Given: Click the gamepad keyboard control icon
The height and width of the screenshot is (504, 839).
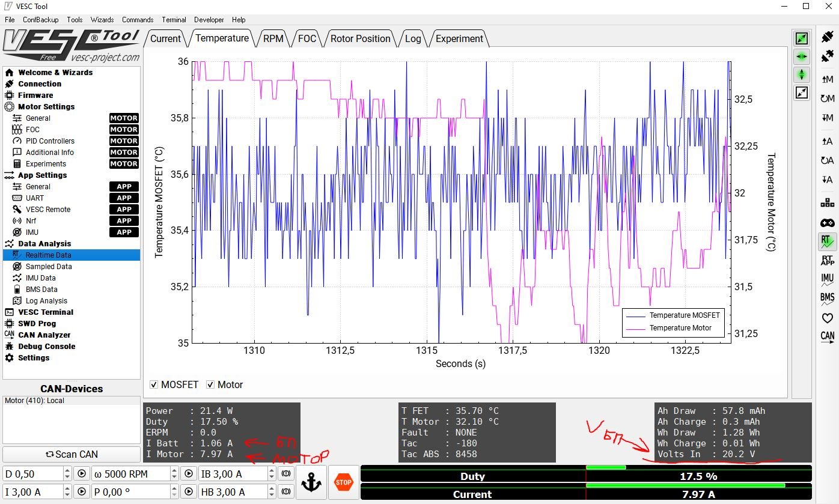Looking at the screenshot, I should click(828, 222).
